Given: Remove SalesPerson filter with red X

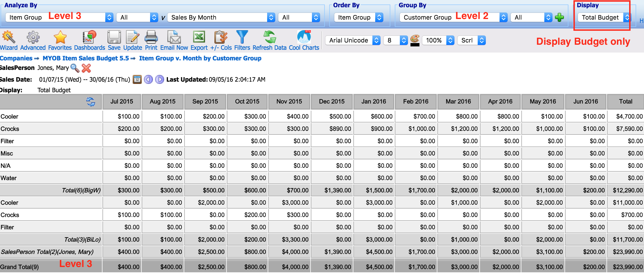Looking at the screenshot, I should click(x=86, y=68).
